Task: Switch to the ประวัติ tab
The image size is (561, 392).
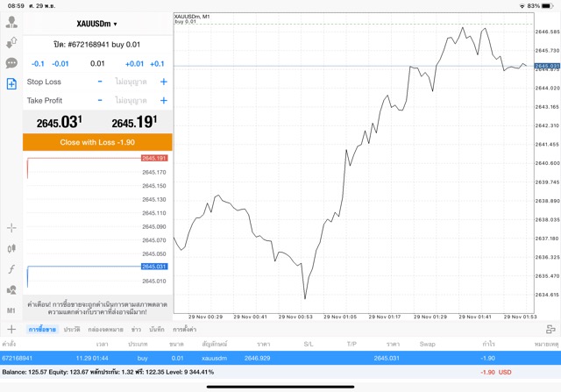Action: click(71, 329)
